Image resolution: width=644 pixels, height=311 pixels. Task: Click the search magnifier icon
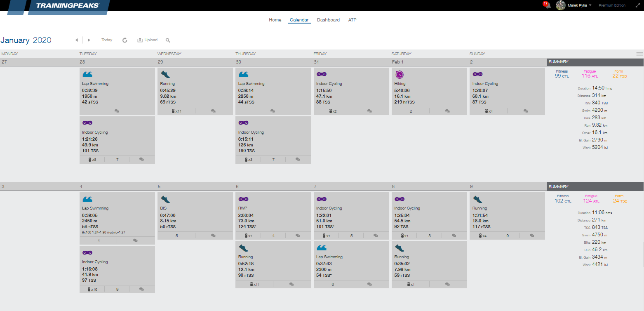[168, 40]
